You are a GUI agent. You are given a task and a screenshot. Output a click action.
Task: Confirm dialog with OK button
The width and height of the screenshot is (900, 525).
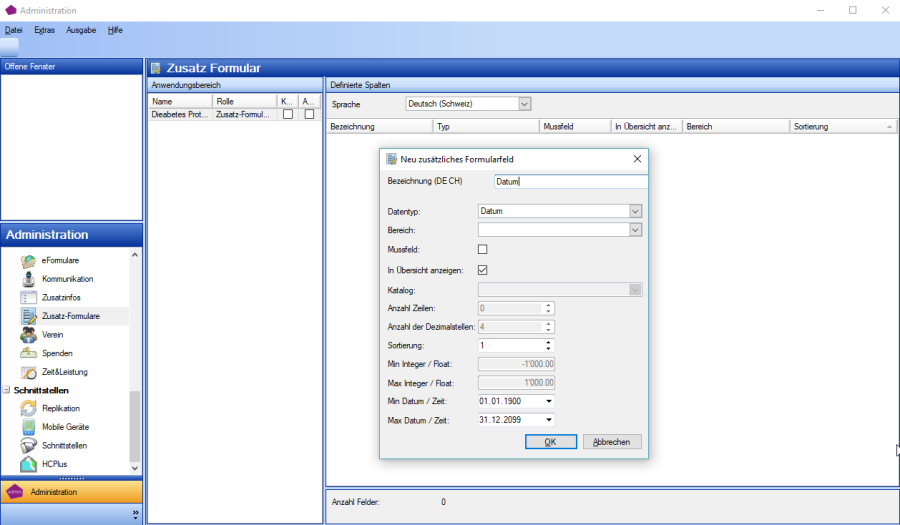click(x=551, y=441)
